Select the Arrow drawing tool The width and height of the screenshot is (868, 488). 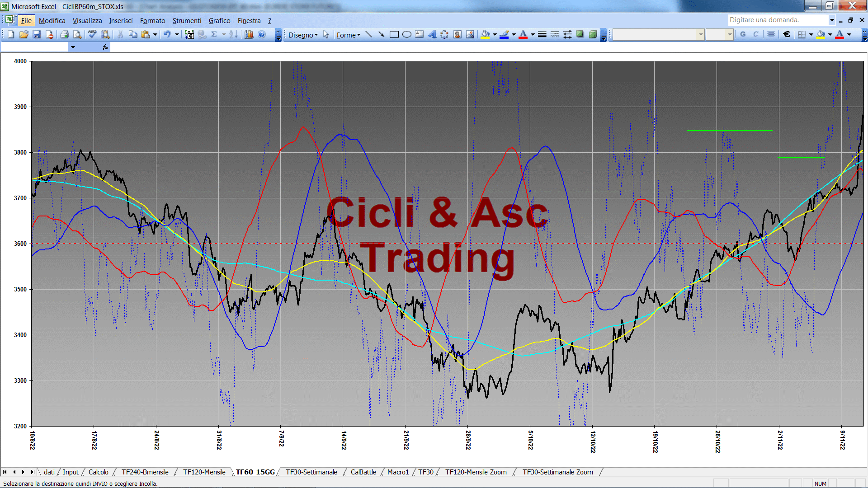(381, 34)
